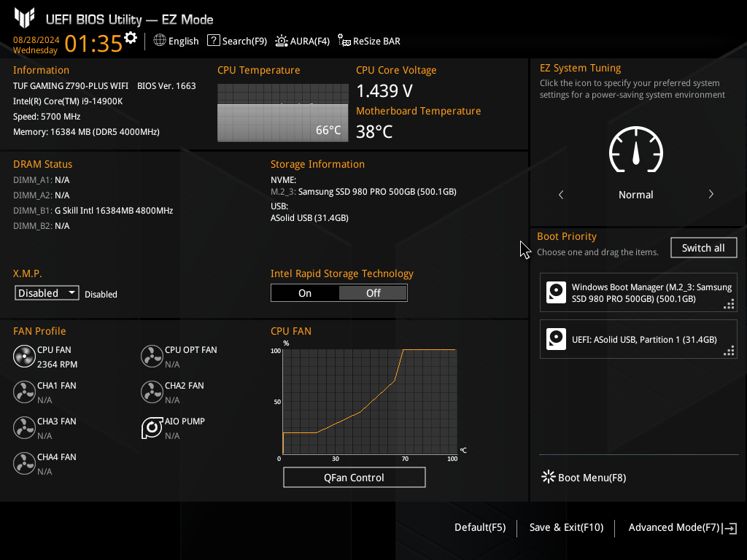Click the ReSize BAR icon

coord(344,42)
